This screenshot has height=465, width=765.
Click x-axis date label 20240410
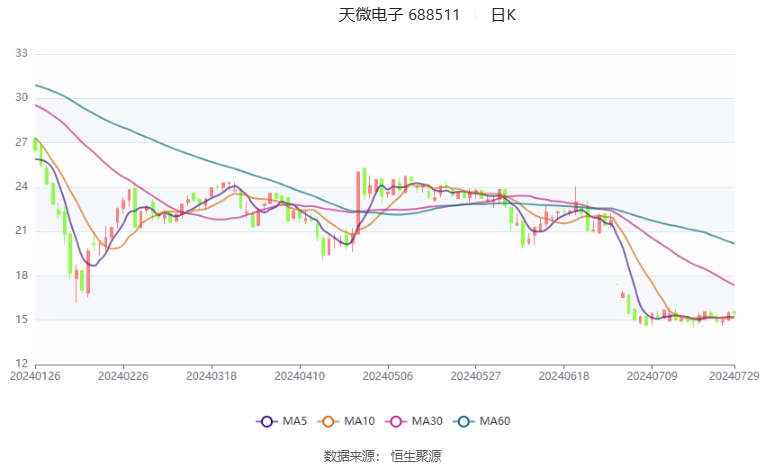coord(300,376)
